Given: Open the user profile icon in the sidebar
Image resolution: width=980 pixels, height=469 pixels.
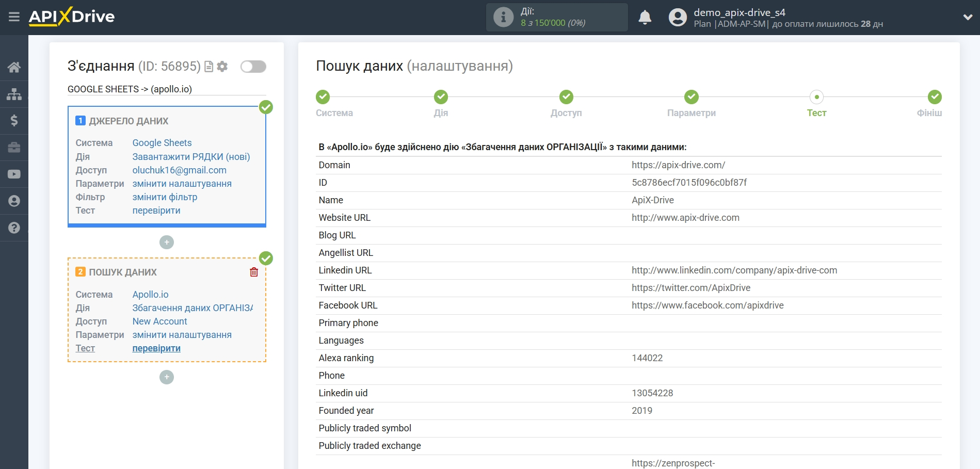Looking at the screenshot, I should pyautogui.click(x=14, y=201).
